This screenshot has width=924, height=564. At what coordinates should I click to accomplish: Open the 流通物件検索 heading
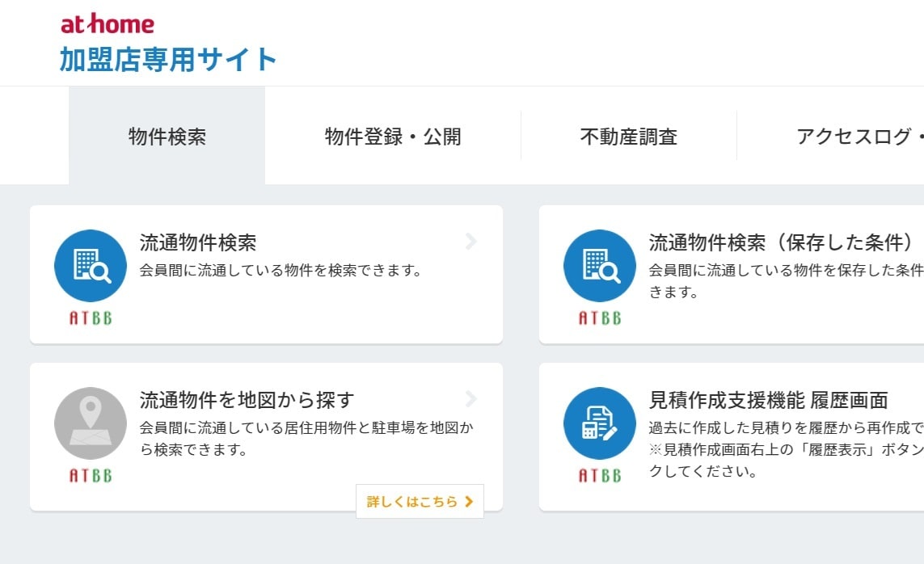pyautogui.click(x=198, y=242)
